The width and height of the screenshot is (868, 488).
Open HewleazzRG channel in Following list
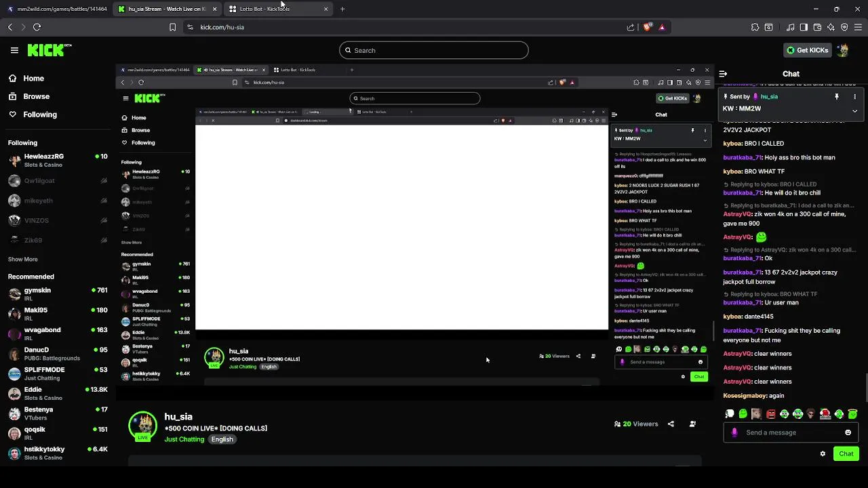tap(58, 160)
